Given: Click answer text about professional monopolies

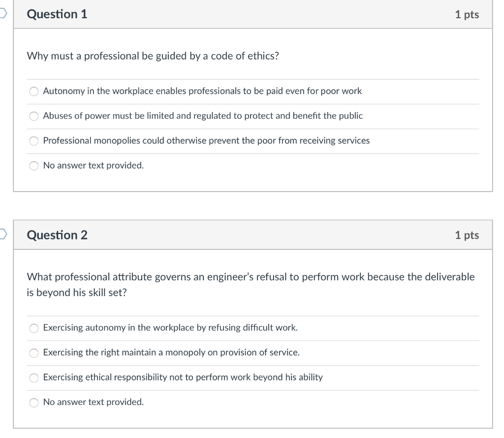Looking at the screenshot, I should pyautogui.click(x=206, y=141).
